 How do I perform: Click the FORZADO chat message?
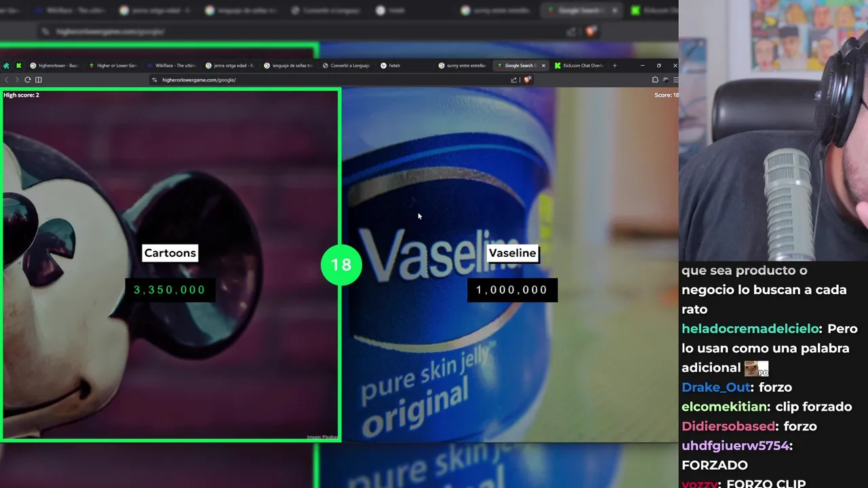pyautogui.click(x=715, y=466)
